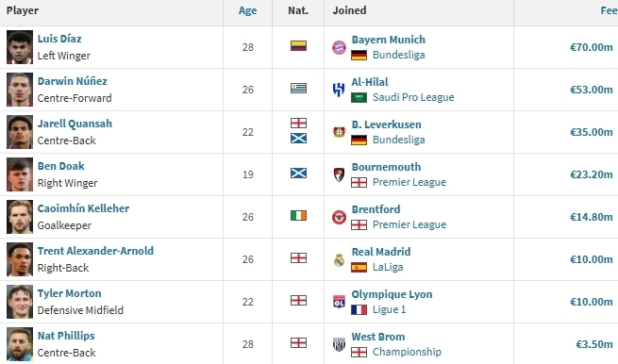The image size is (618, 364).
Task: Click the Bournemouth club crest icon
Action: tap(339, 174)
